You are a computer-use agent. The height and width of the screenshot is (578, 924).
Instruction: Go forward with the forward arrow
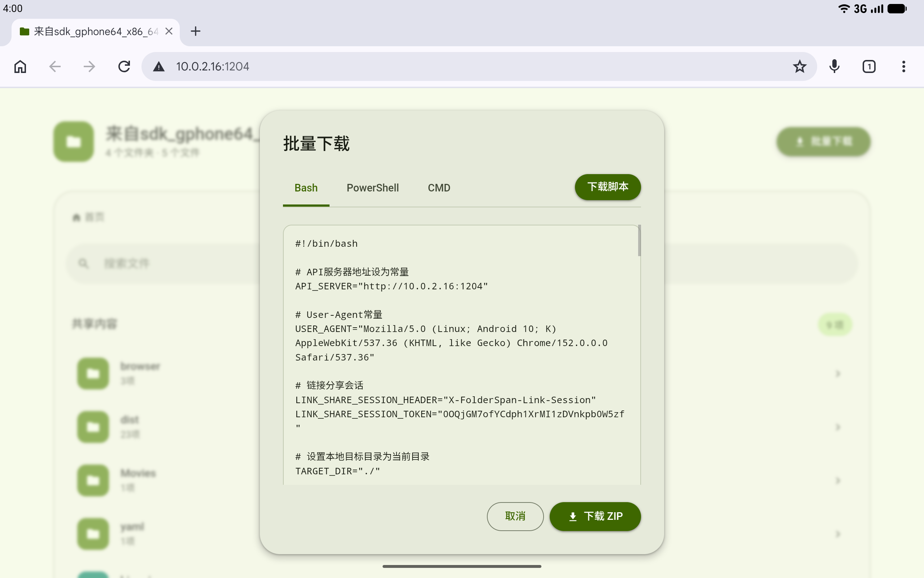coord(90,66)
